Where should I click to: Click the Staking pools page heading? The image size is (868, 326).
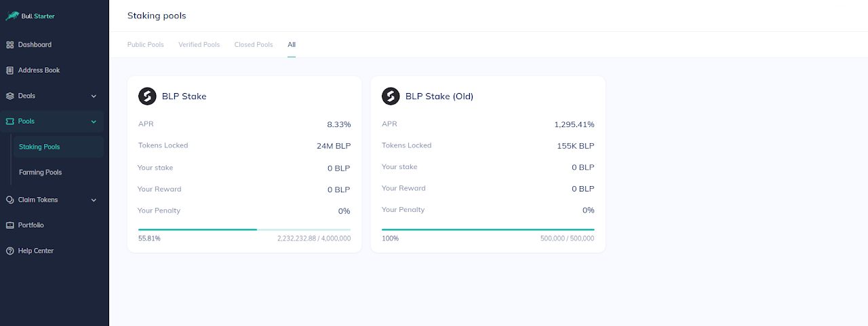pyautogui.click(x=157, y=16)
